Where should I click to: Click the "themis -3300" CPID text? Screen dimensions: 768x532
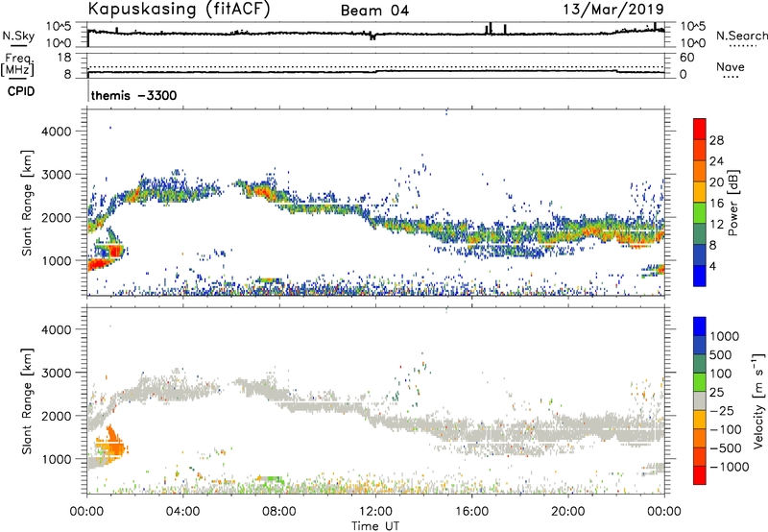click(133, 95)
